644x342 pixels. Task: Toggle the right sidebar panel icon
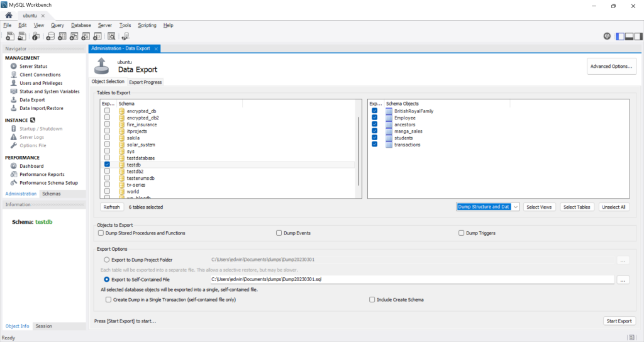click(638, 36)
